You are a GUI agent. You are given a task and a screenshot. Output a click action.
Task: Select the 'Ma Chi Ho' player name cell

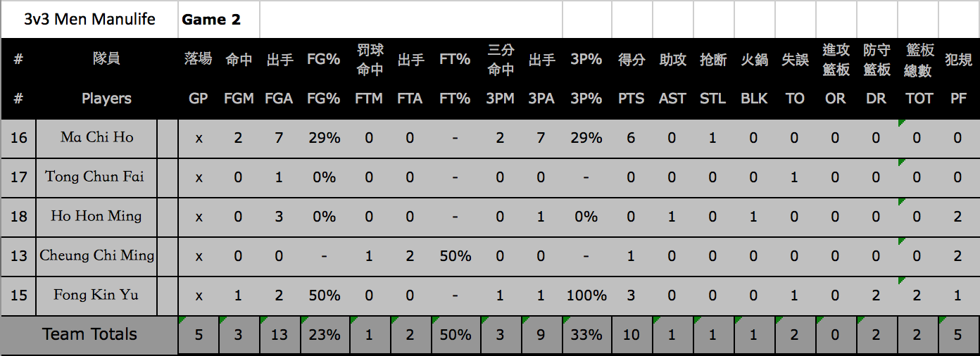pyautogui.click(x=96, y=138)
